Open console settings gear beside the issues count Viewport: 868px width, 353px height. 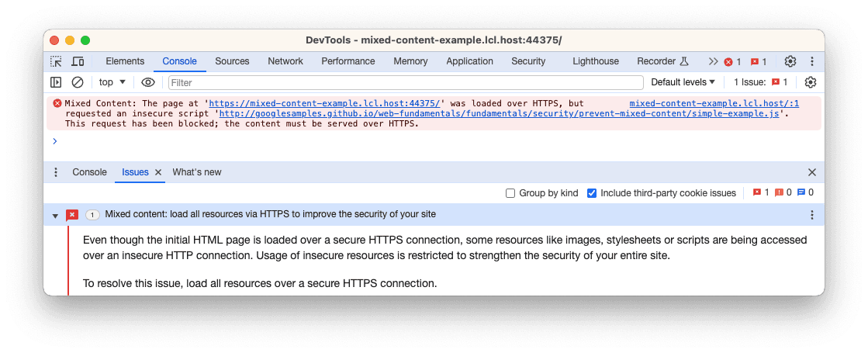(x=811, y=82)
